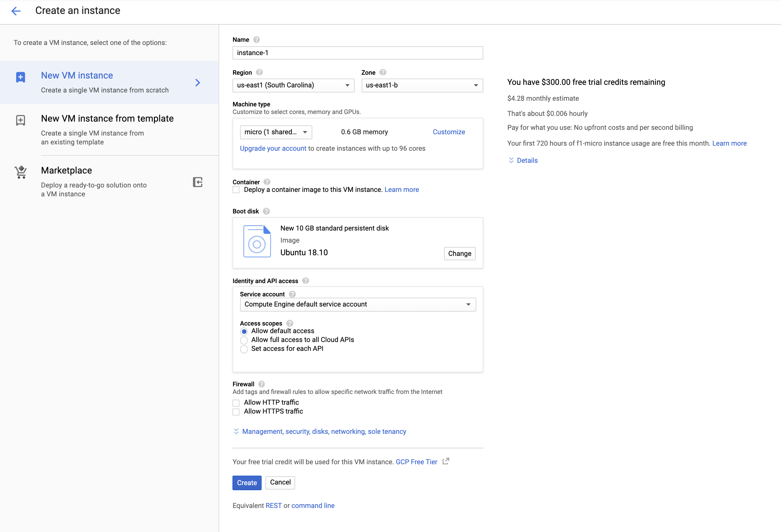The width and height of the screenshot is (781, 532).
Task: Click the boot disk image icon
Action: tap(257, 241)
